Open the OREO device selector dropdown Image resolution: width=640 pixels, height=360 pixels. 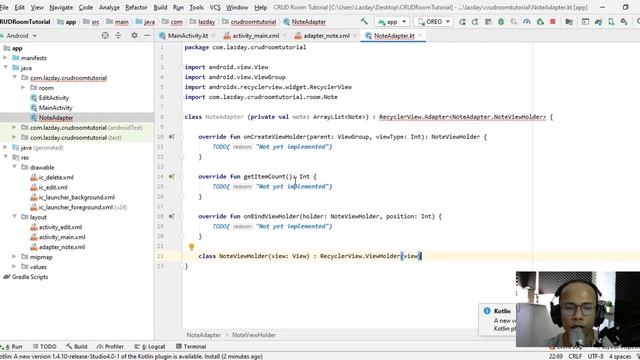pos(434,22)
